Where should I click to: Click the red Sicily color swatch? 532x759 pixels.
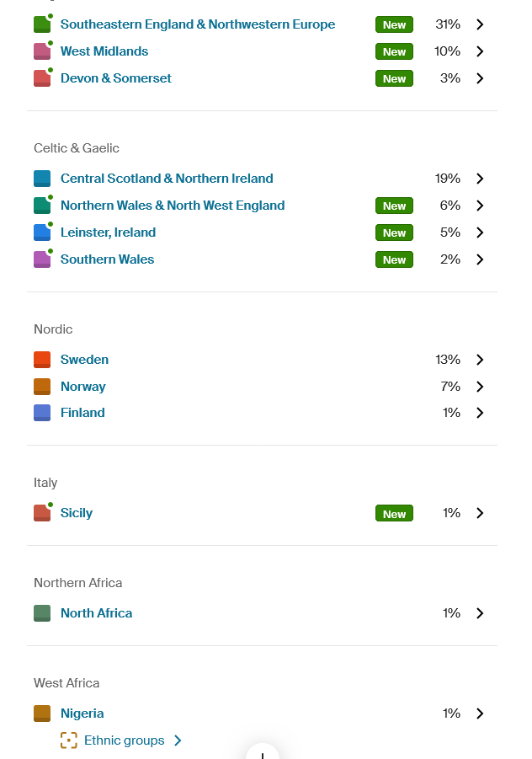(42, 513)
